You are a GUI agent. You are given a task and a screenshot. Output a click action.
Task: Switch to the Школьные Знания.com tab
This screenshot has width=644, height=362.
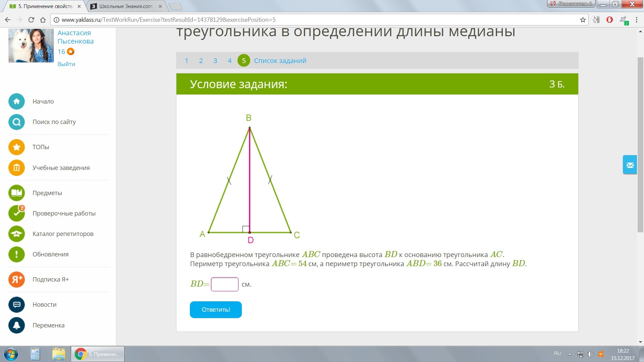[126, 6]
